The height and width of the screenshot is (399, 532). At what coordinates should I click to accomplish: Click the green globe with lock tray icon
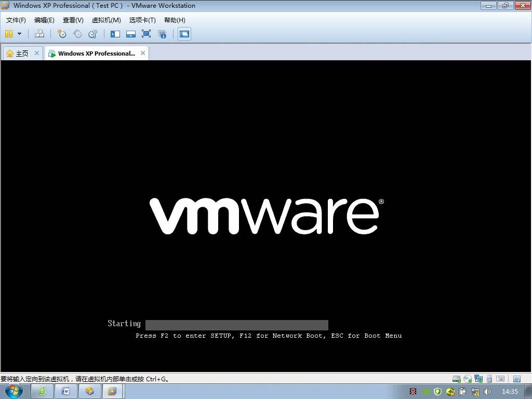(450, 392)
